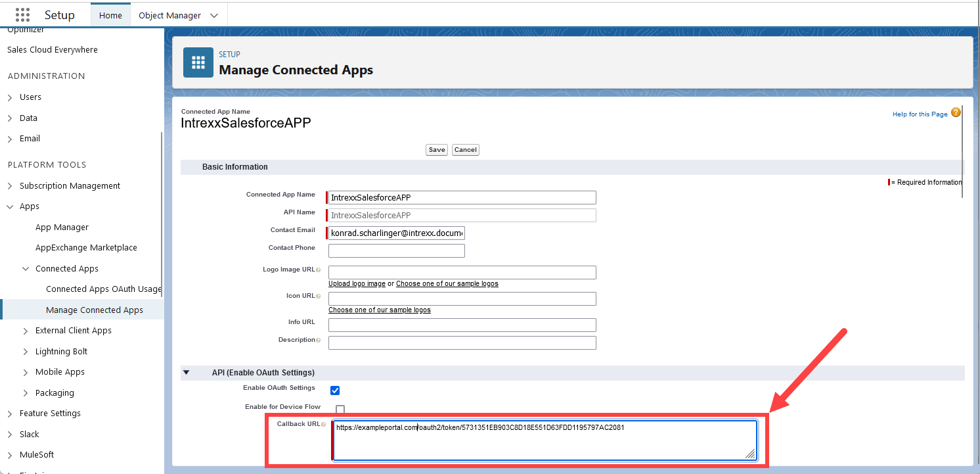The image size is (980, 474).
Task: Choose a sample logo under Icon URL
Action: click(380, 310)
